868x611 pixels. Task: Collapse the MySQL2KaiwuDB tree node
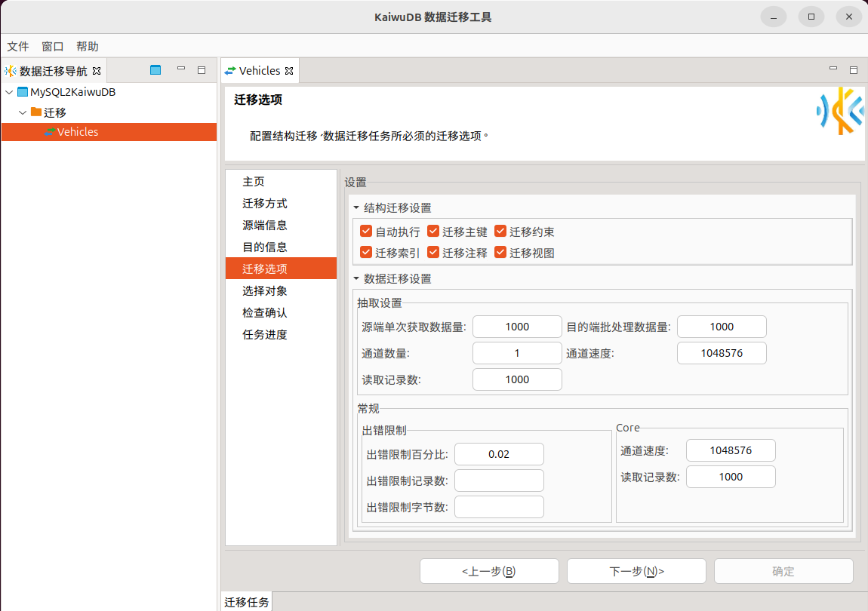pos(9,92)
